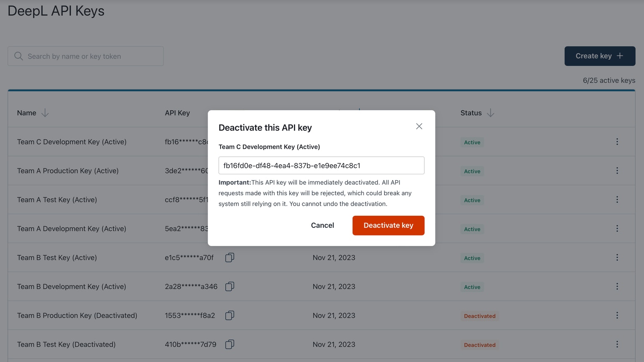Confirm with the Deactivate key button

(x=388, y=225)
